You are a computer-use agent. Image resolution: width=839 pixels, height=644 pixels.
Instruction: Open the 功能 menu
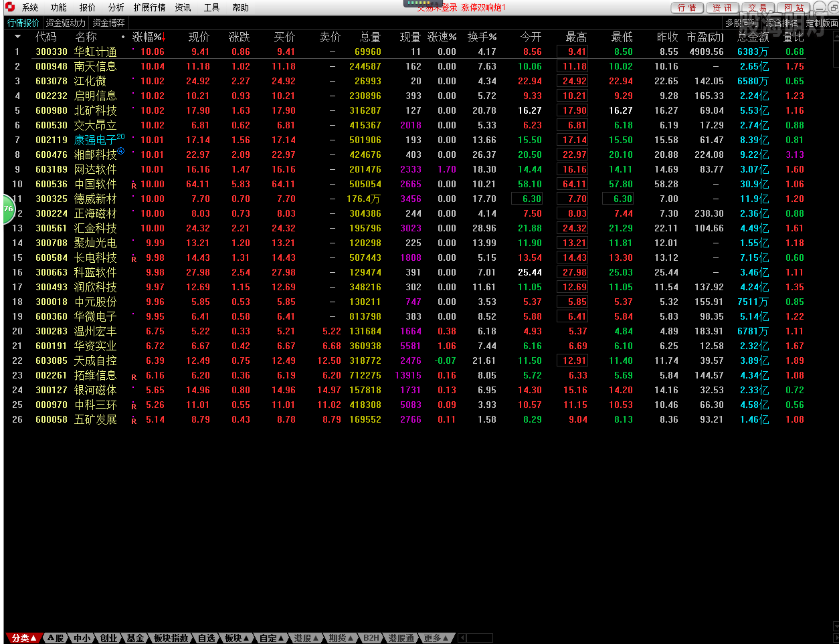coord(59,7)
